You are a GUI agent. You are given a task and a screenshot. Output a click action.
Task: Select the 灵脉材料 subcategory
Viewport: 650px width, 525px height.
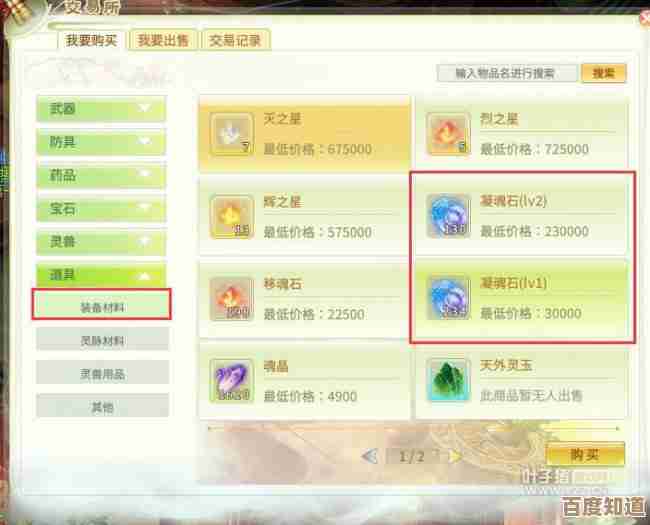pos(102,340)
